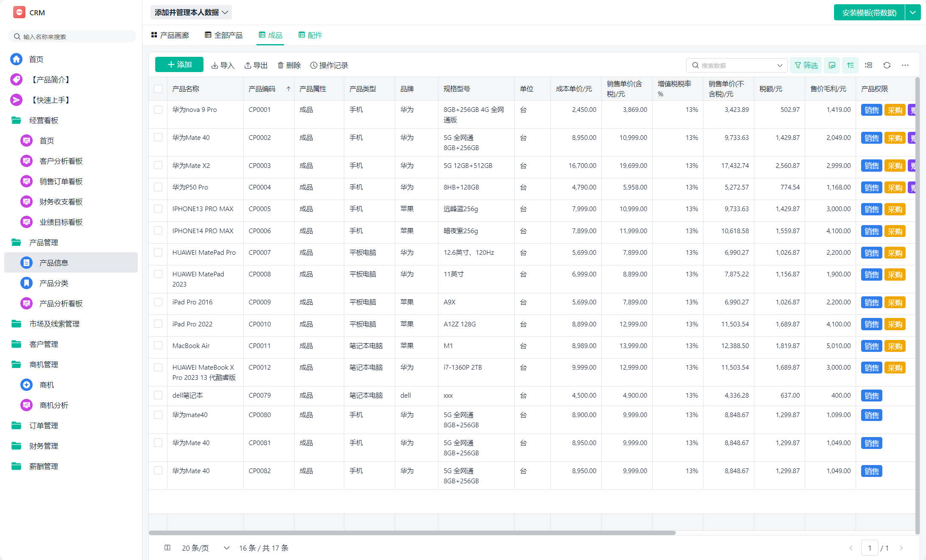Click the field visibility eye icon
The width and height of the screenshot is (926, 560).
tap(832, 65)
